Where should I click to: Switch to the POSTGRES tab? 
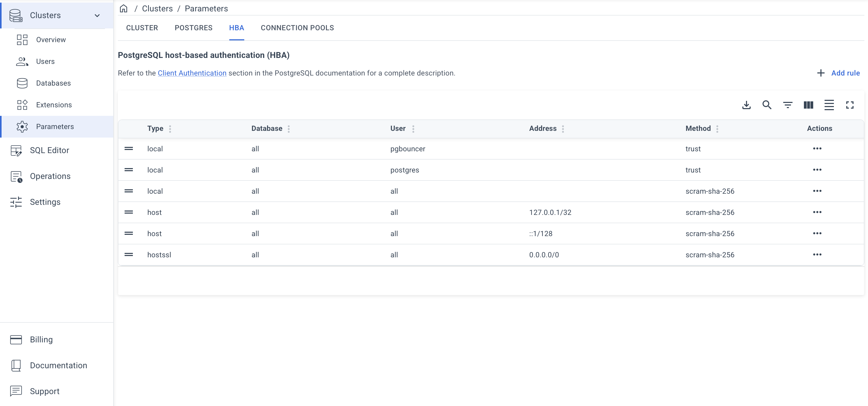point(193,28)
